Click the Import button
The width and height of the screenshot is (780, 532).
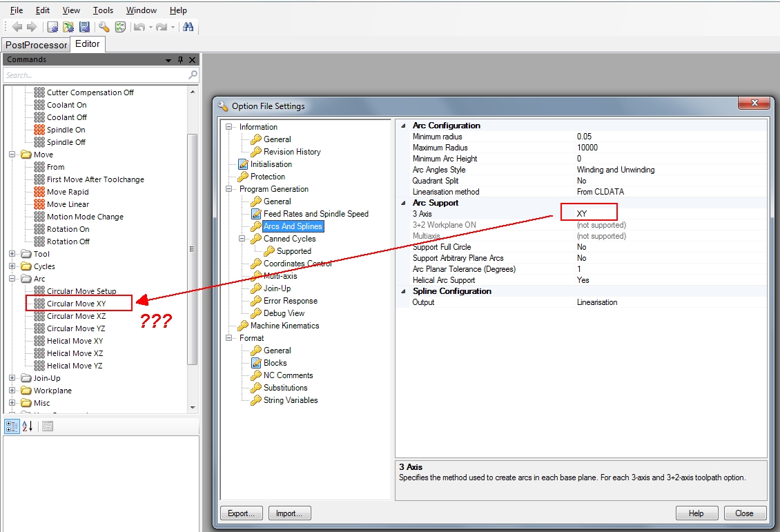(289, 513)
